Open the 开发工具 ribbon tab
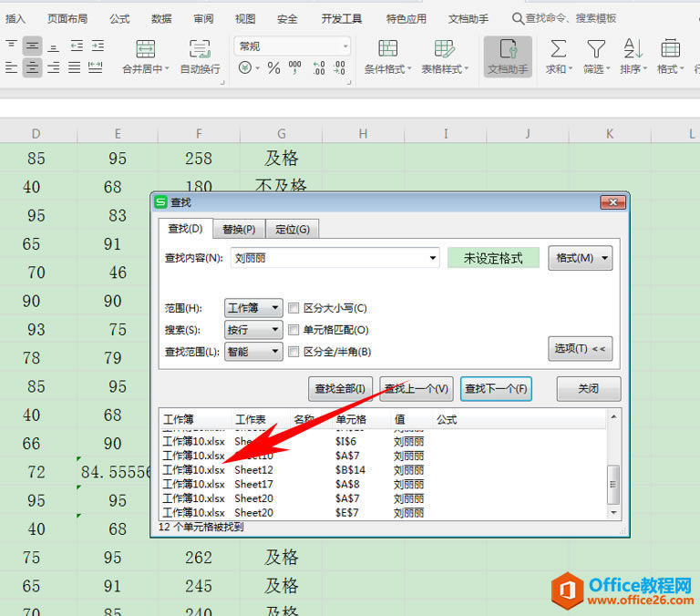Image resolution: width=700 pixels, height=616 pixels. 342,19
